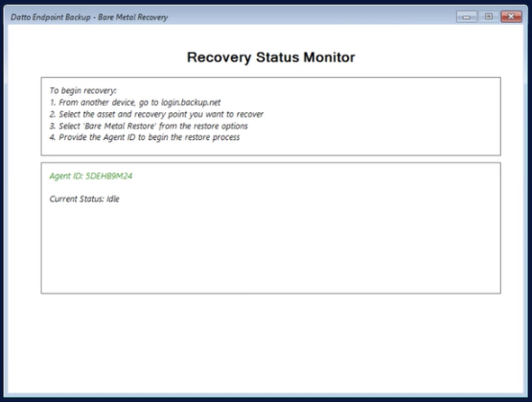Click the 'Current Status:' label
The height and width of the screenshot is (402, 532).
77,199
